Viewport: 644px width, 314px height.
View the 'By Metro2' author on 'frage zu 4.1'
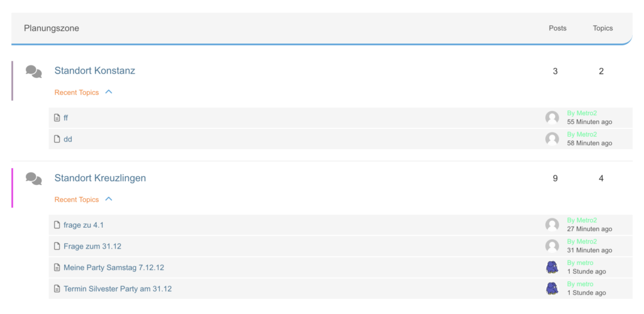(582, 220)
